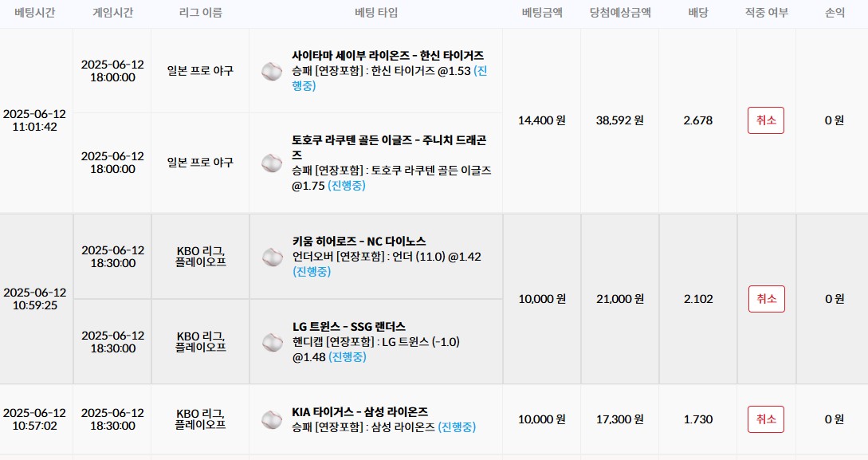Image resolution: width=868 pixels, height=460 pixels.
Task: Click the 베팅 타입 column header
Action: (376, 13)
